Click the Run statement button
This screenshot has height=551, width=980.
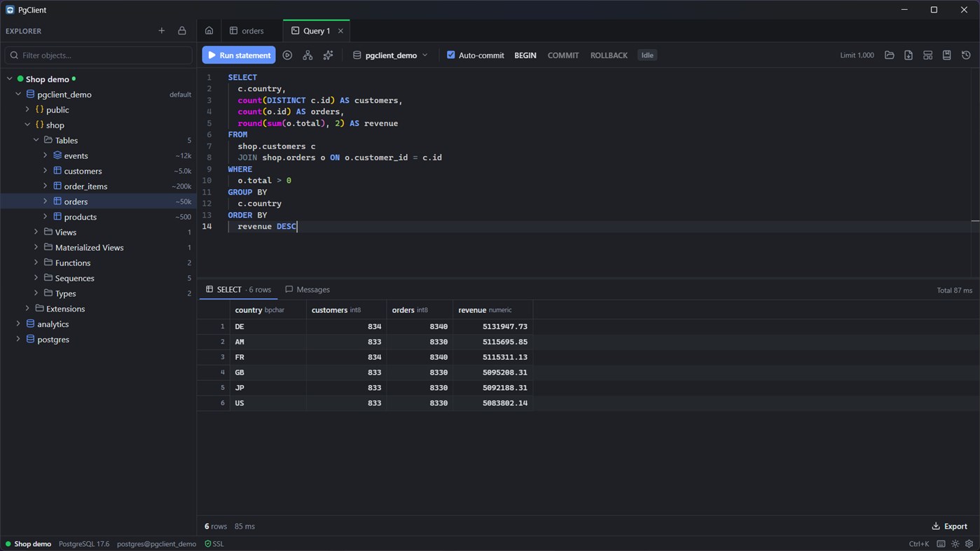[x=239, y=55]
